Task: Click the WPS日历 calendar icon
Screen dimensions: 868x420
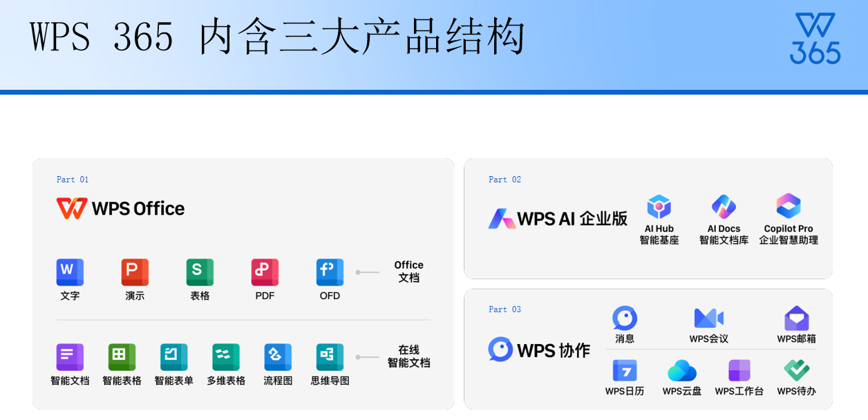Action: click(x=625, y=371)
